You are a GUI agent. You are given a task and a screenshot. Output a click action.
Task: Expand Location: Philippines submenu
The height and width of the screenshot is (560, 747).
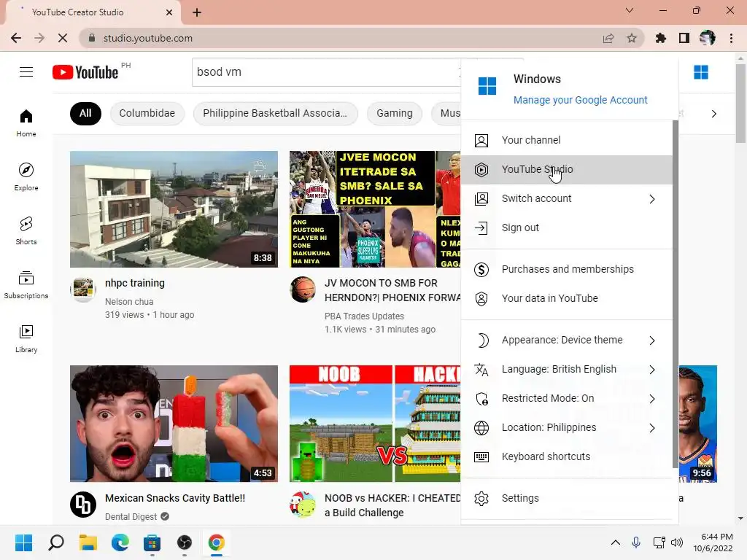point(652,428)
